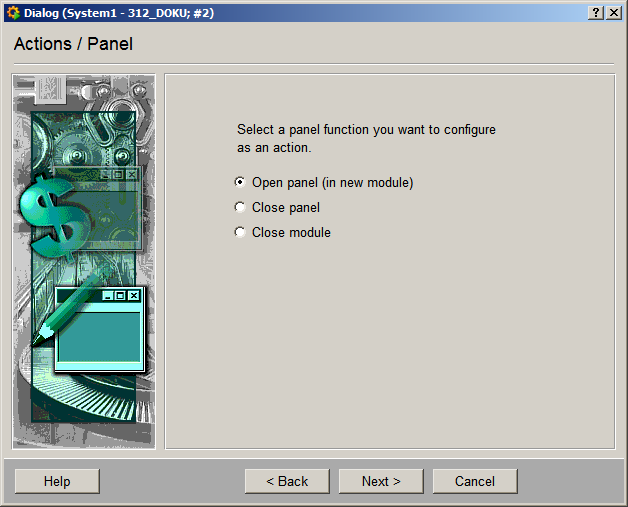Go back with the < Back button
Screen dimensions: 628x507
[287, 481]
